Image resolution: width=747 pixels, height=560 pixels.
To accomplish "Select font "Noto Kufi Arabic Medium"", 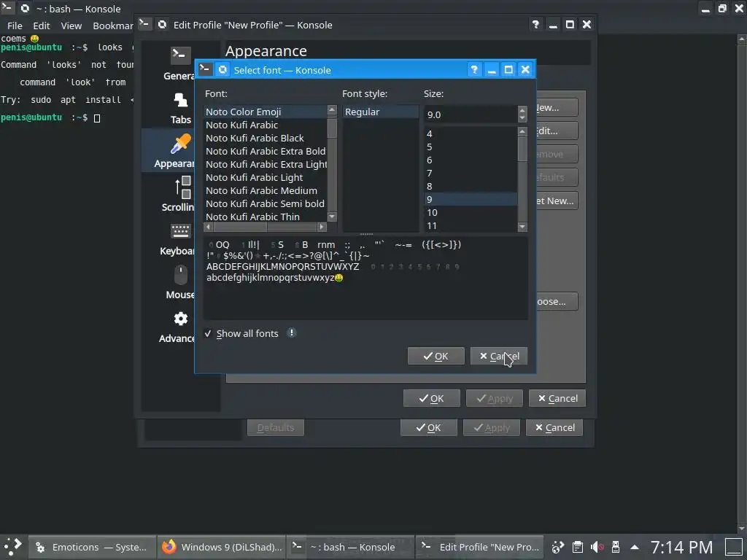I will (266, 190).
